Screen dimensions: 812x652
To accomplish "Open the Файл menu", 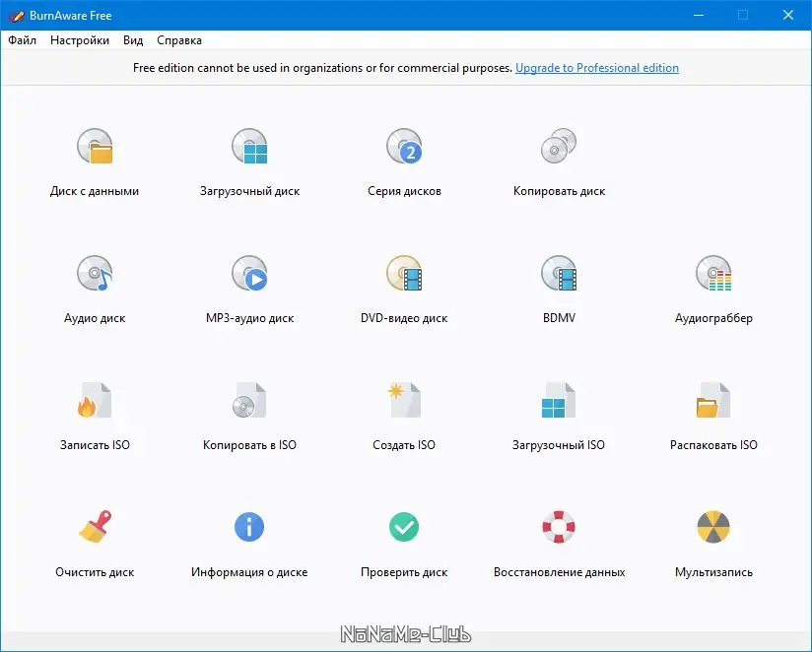I will (x=22, y=40).
